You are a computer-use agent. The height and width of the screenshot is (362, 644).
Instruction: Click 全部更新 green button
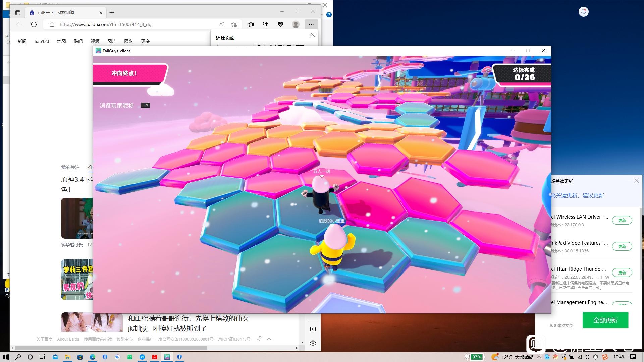tap(605, 320)
